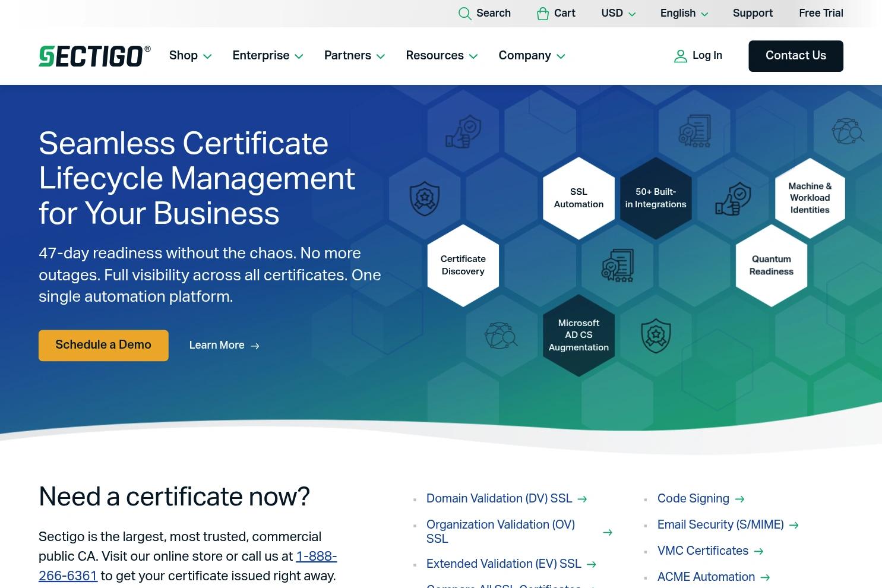Click arrow beside Email Security (S/MIME)
The width and height of the screenshot is (882, 588).
pyautogui.click(x=794, y=526)
